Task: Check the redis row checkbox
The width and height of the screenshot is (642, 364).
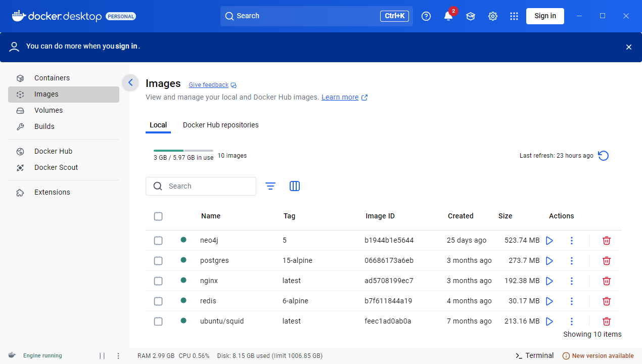Action: pyautogui.click(x=158, y=301)
